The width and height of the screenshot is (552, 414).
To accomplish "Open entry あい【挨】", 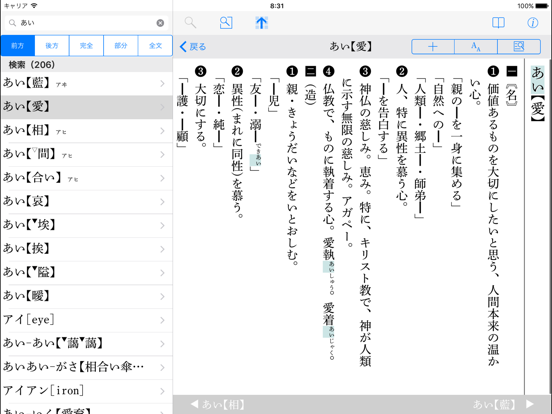I will pyautogui.click(x=87, y=249).
